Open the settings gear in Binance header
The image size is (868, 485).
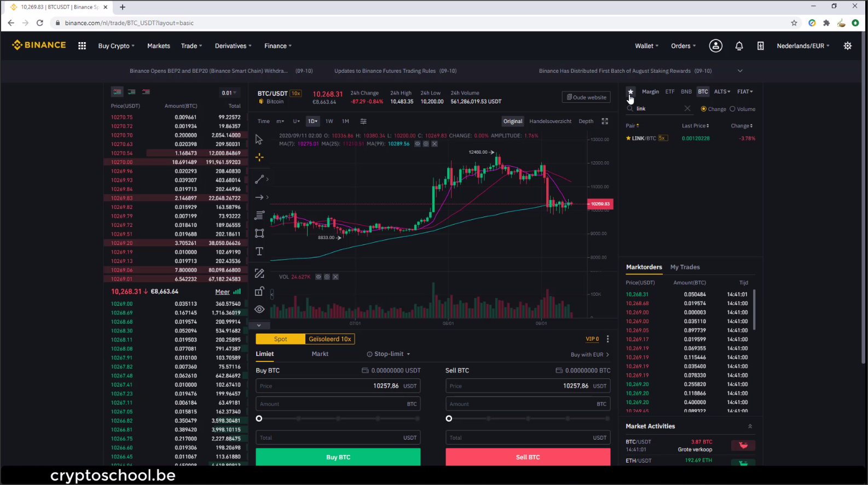tap(848, 46)
